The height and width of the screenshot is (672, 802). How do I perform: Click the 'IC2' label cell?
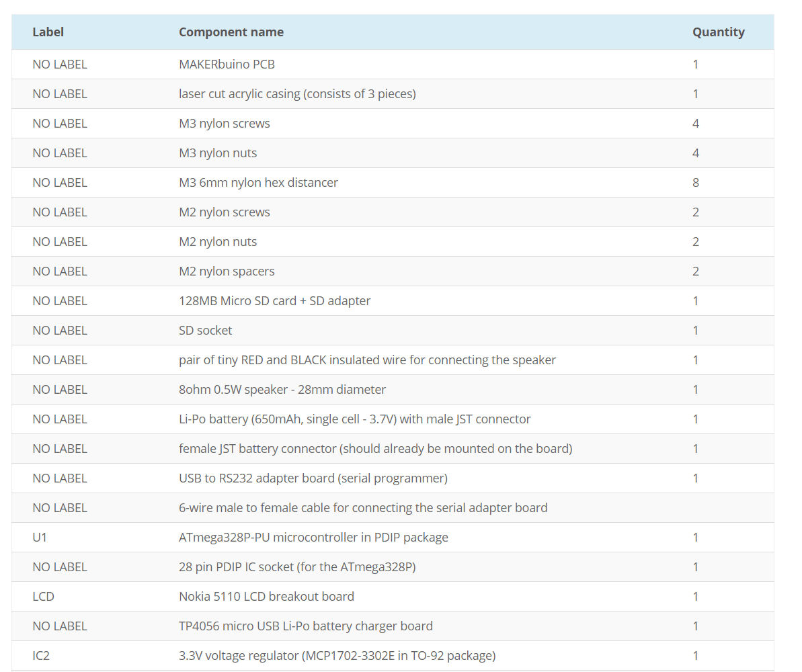pyautogui.click(x=41, y=656)
